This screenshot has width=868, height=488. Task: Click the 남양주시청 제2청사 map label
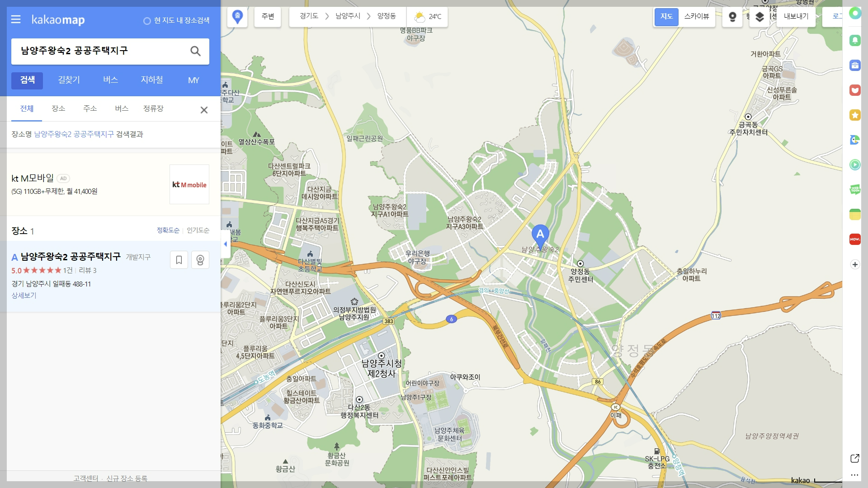382,368
